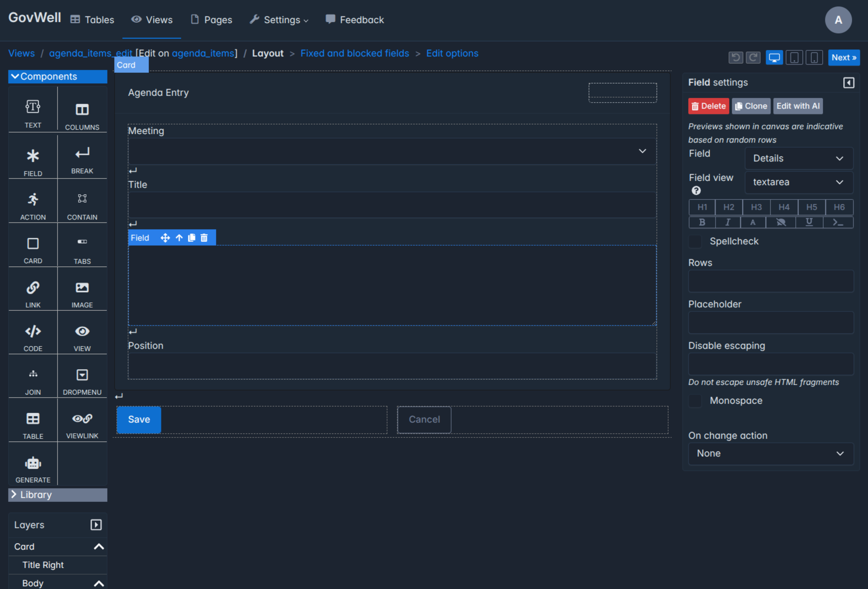Viewport: 868px width, 589px height.
Task: Select the FIELD component asterisk icon
Action: 33,156
